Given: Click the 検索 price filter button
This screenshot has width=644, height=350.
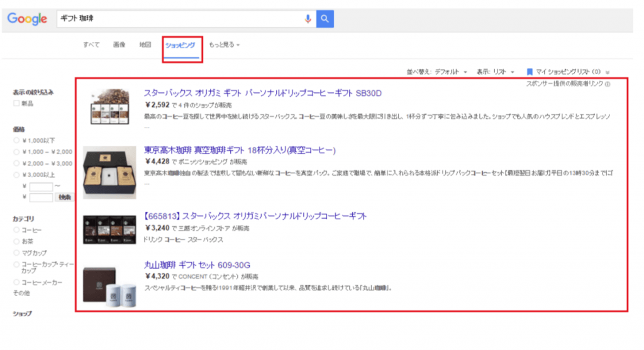Looking at the screenshot, I should pos(65,197).
